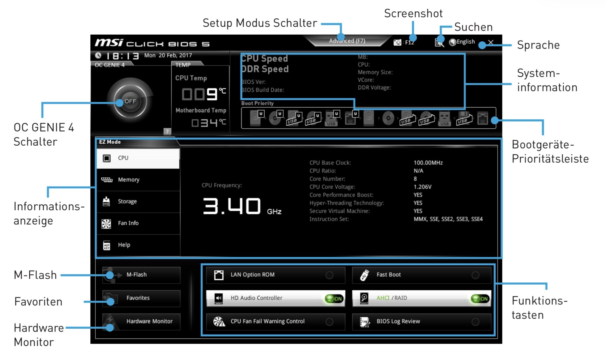Open the Fan Info tab
606x364 pixels.
click(x=138, y=223)
